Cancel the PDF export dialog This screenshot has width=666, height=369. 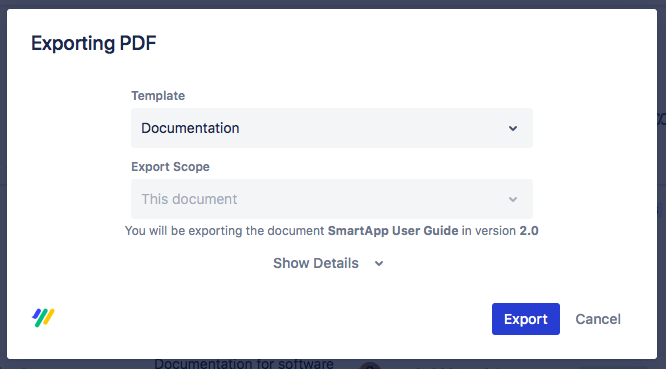coord(598,319)
